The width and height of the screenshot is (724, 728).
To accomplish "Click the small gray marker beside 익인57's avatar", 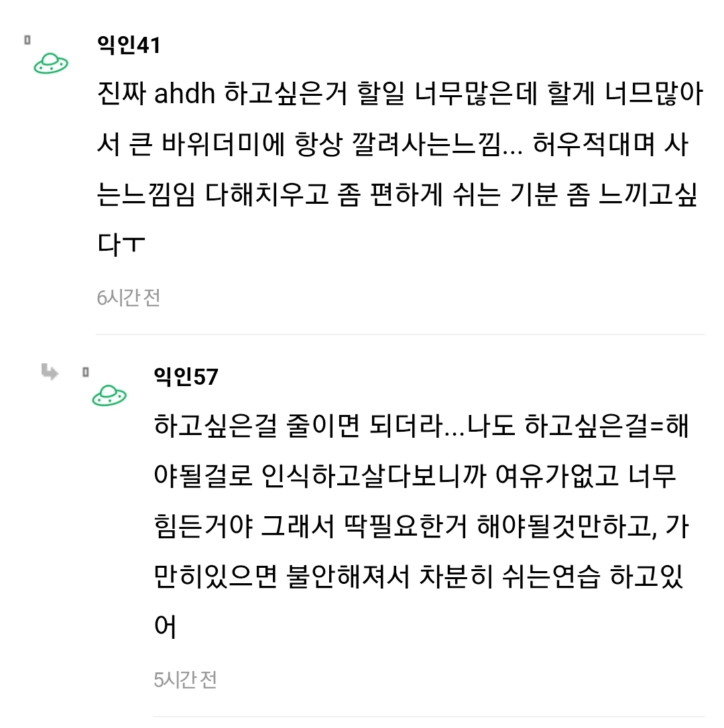I will coord(85,371).
